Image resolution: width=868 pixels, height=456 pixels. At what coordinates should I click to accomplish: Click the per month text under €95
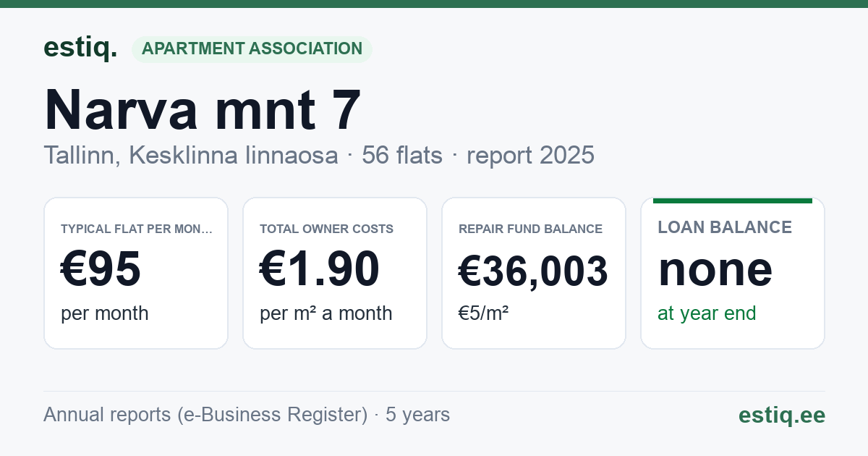(x=105, y=313)
